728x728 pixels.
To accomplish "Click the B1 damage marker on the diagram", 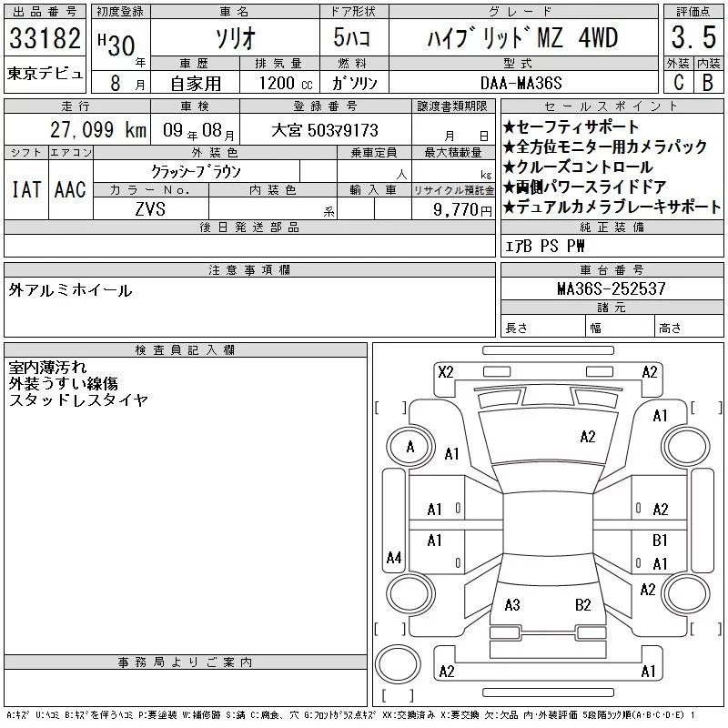I will 661,541.
